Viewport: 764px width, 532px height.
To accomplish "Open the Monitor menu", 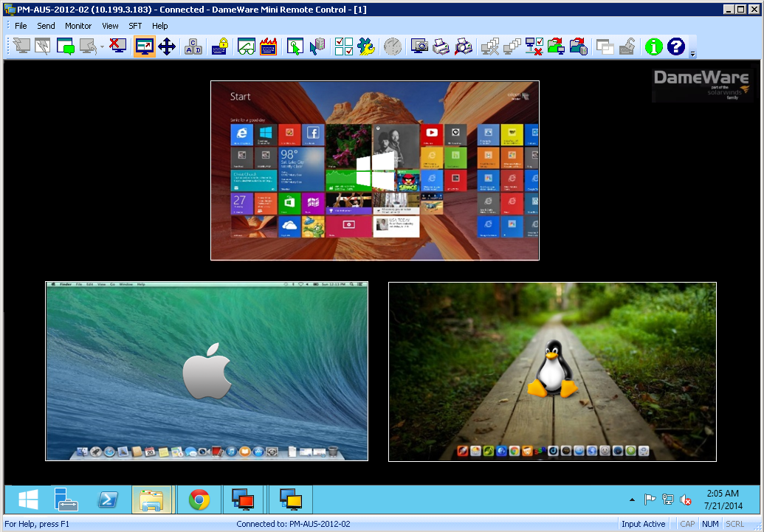I will point(78,26).
